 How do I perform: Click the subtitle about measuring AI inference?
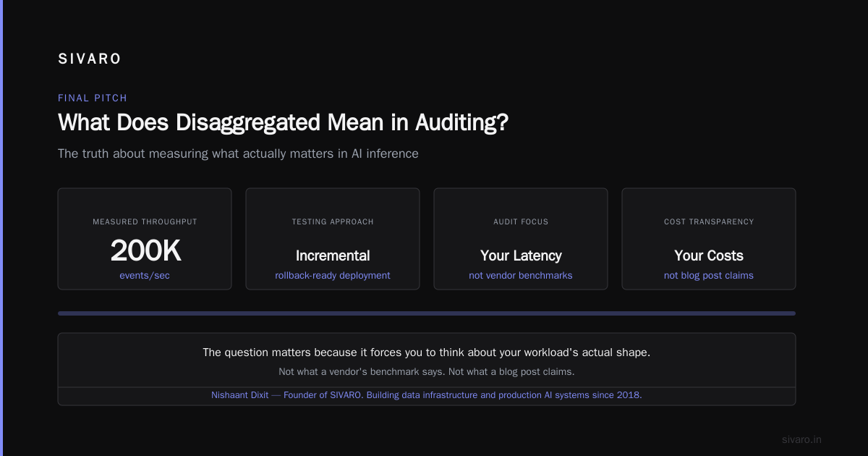click(238, 153)
